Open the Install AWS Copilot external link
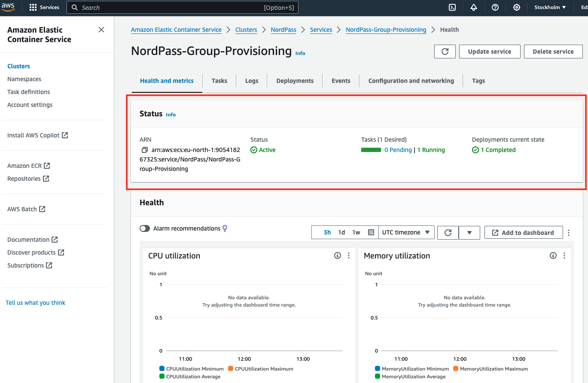The height and width of the screenshot is (383, 588). coord(38,135)
